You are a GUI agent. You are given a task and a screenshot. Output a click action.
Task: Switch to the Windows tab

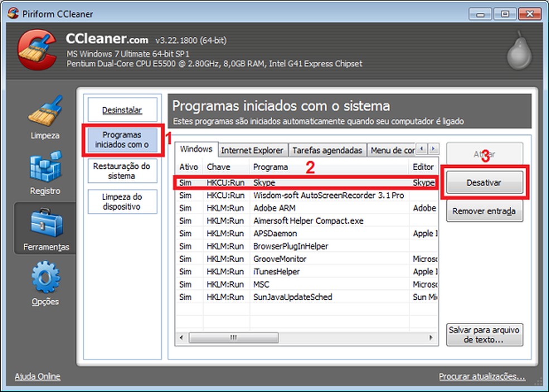[196, 149]
